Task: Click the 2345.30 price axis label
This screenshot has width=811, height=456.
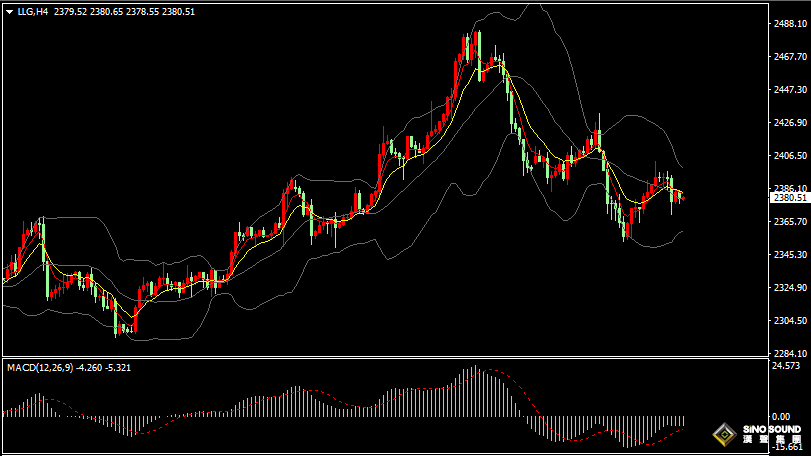Action: point(789,255)
